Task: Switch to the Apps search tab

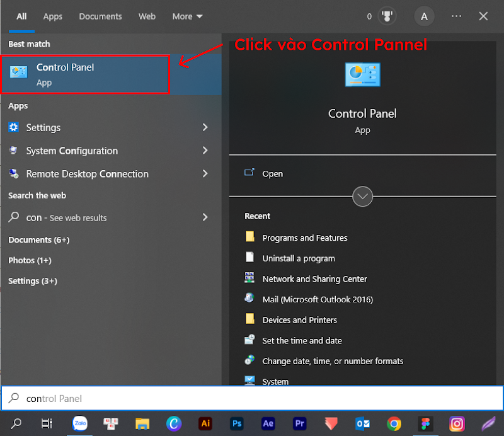Action: coord(53,16)
